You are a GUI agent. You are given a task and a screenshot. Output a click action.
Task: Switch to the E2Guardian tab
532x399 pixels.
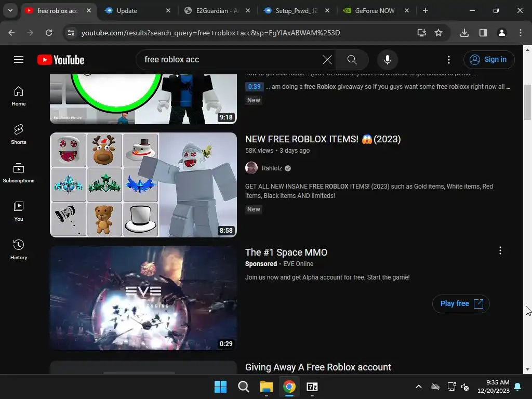click(x=217, y=11)
